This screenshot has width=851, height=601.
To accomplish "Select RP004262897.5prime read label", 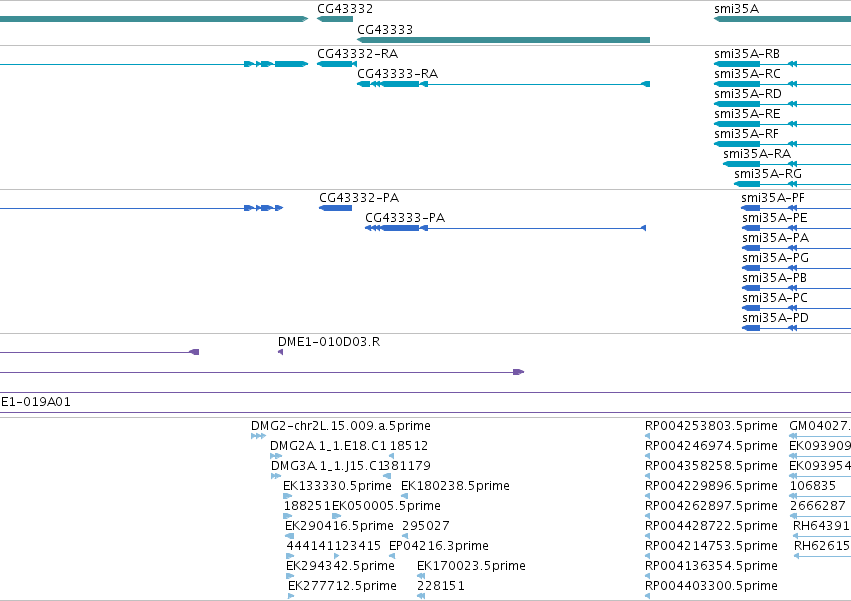I will click(711, 506).
